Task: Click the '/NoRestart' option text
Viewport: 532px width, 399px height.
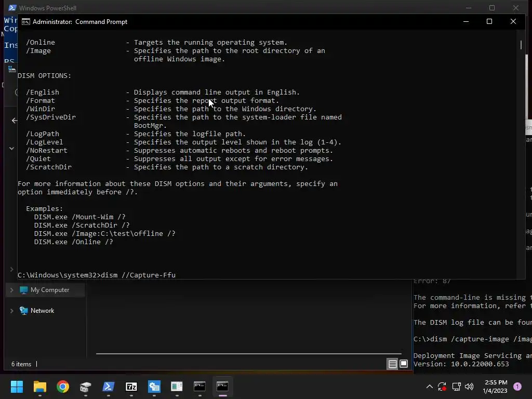Action: click(46, 151)
